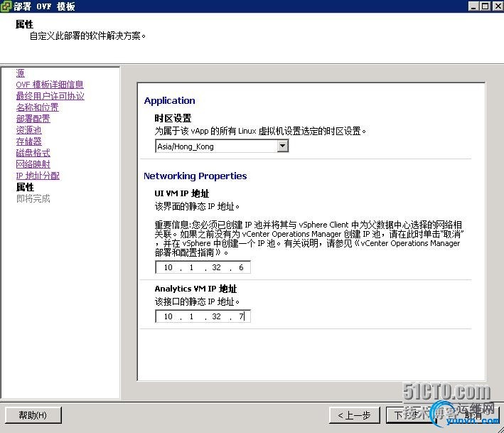The height and width of the screenshot is (433, 504).
Task: Click last octet 6 of UI VM IP
Action: (x=241, y=267)
